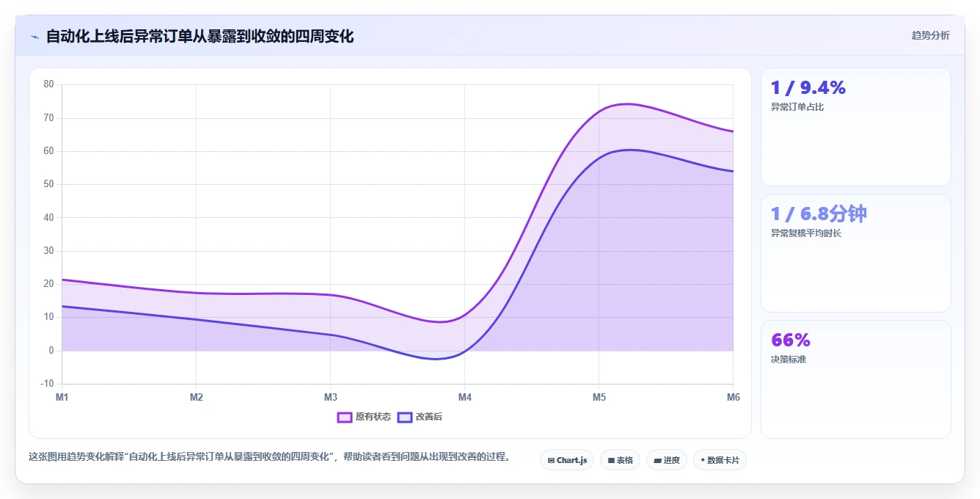Click the 60 y-axis tick label
The width and height of the screenshot is (980, 499).
[48, 151]
